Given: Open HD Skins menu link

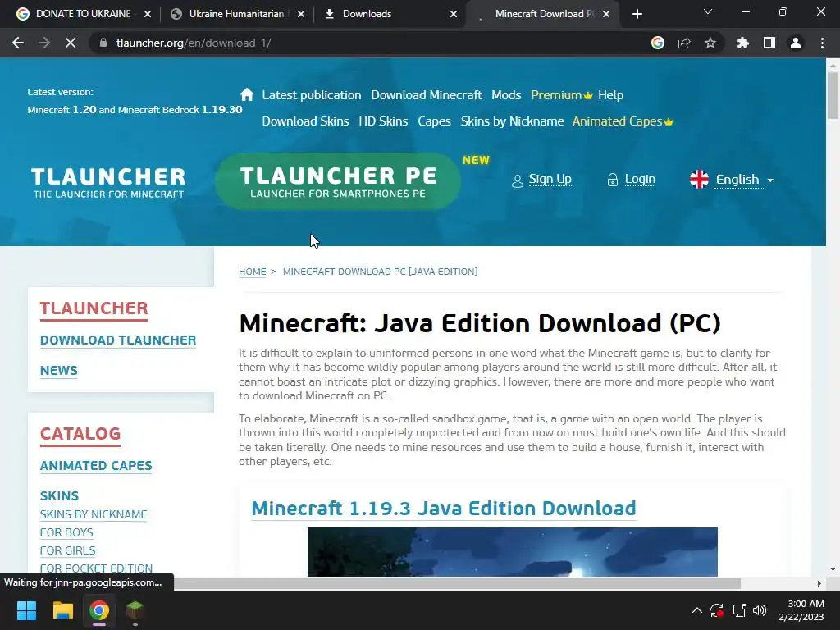Looking at the screenshot, I should click(383, 121).
